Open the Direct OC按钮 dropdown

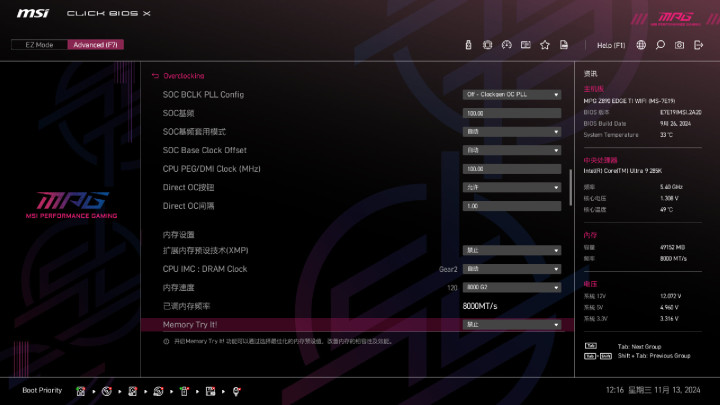tap(512, 187)
